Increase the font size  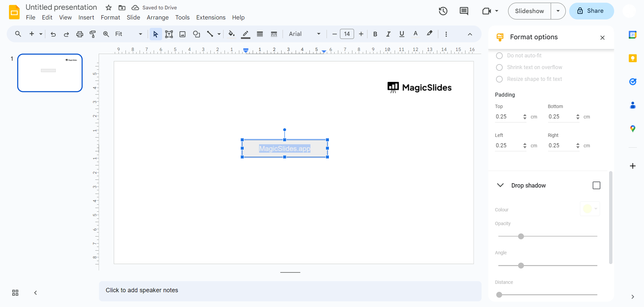361,34
